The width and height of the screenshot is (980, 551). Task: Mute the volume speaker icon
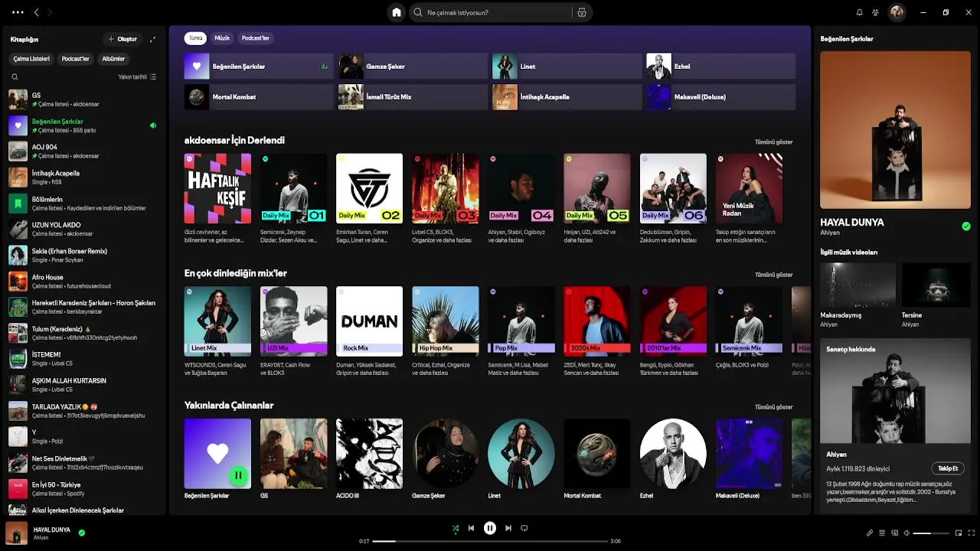point(906,533)
